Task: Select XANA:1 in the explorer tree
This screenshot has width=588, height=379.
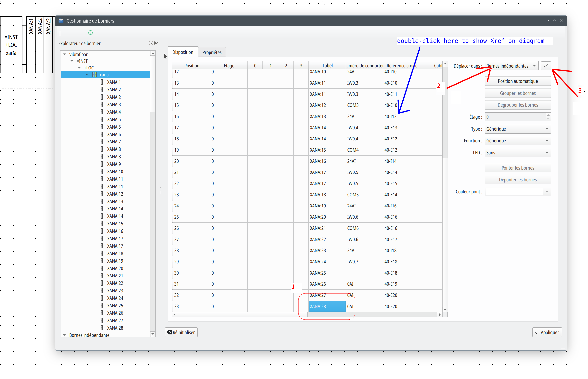Action: (x=114, y=82)
